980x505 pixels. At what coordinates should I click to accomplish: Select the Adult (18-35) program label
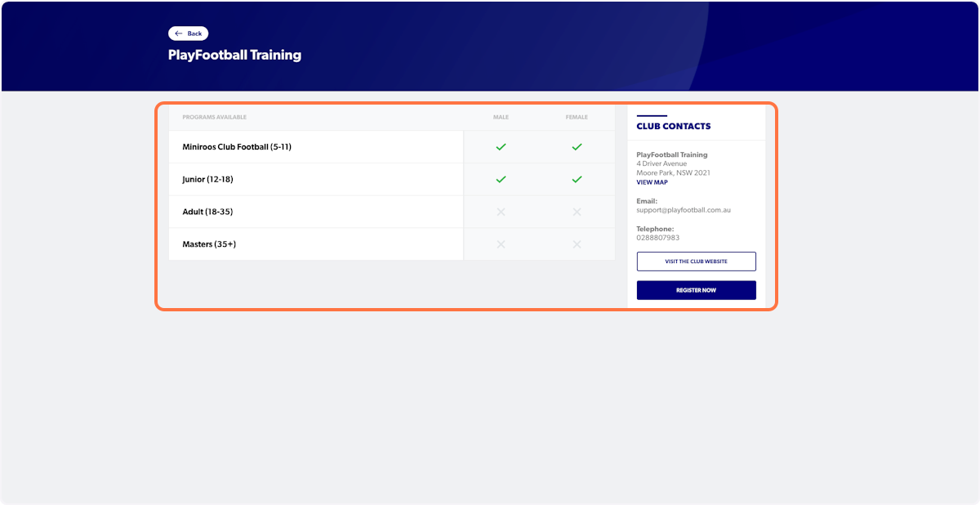(207, 212)
